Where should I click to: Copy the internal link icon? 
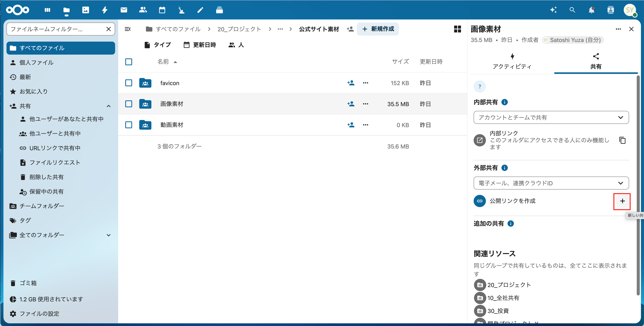click(622, 140)
